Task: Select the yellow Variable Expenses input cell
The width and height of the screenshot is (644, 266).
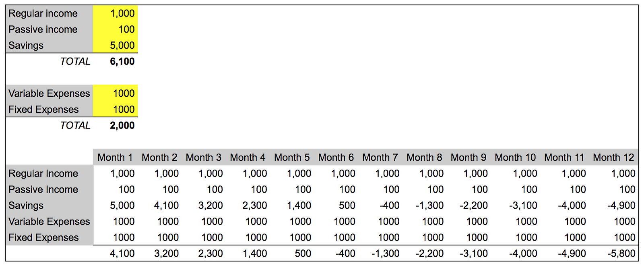Action: click(x=116, y=93)
